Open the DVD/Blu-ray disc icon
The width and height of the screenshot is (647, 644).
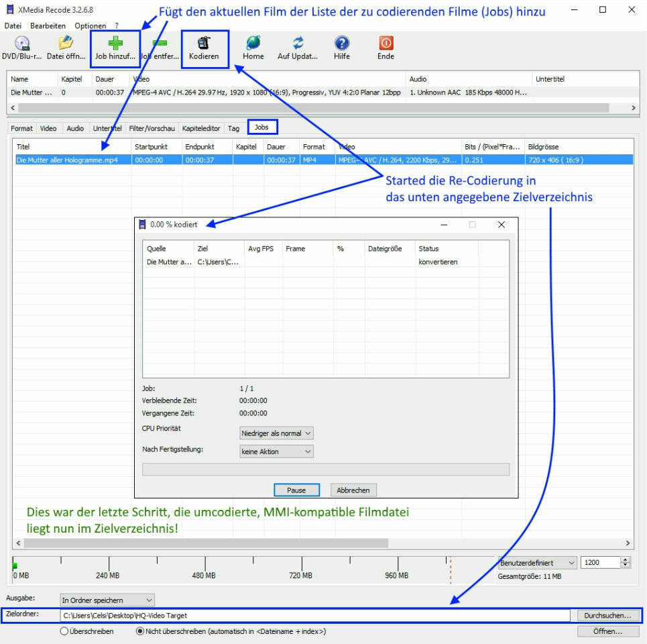[22, 43]
